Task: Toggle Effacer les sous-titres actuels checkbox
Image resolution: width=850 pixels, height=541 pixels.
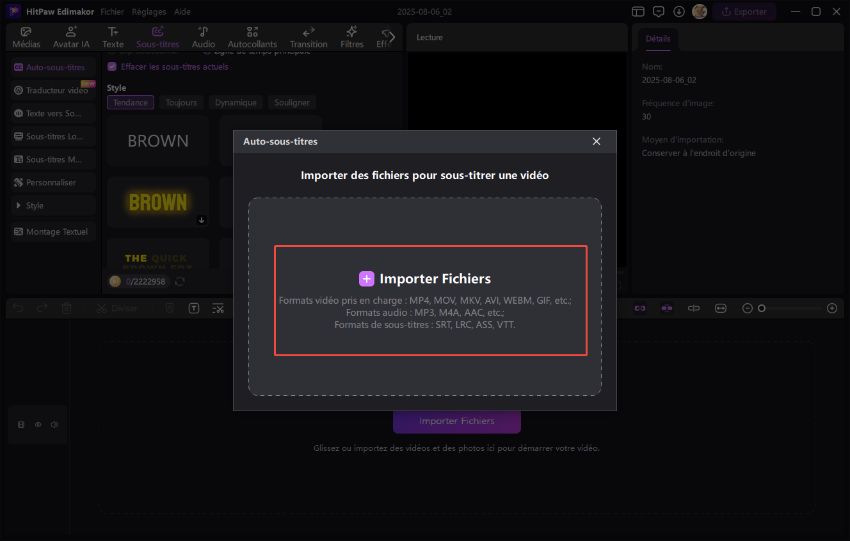Action: [112, 66]
